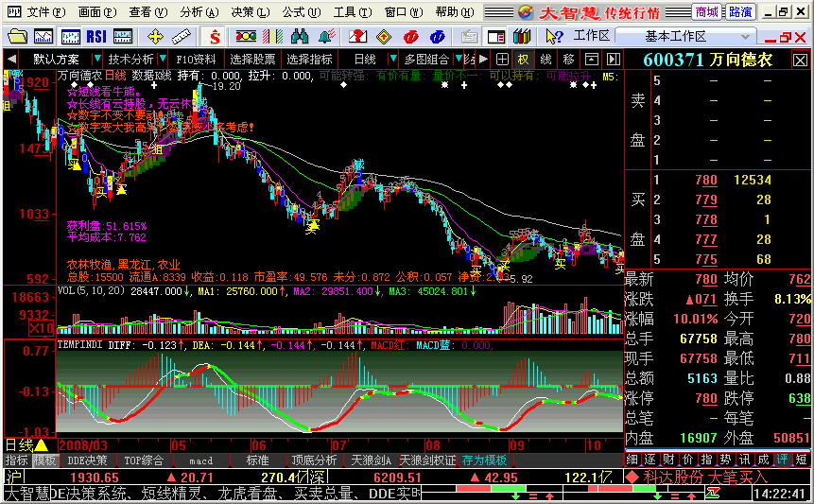814x504 pixels.
Task: Open the yellow folder icon in toolbar
Action: [17, 36]
